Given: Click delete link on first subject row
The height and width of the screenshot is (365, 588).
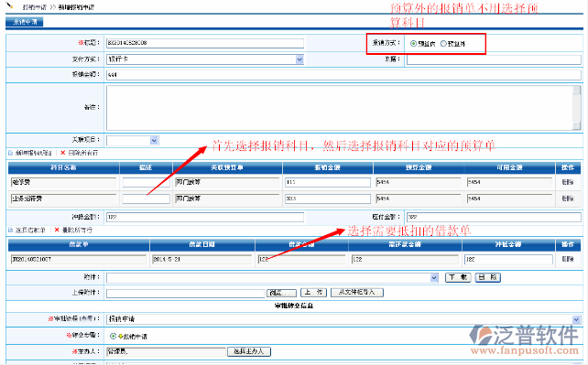Looking at the screenshot, I should 567,182.
